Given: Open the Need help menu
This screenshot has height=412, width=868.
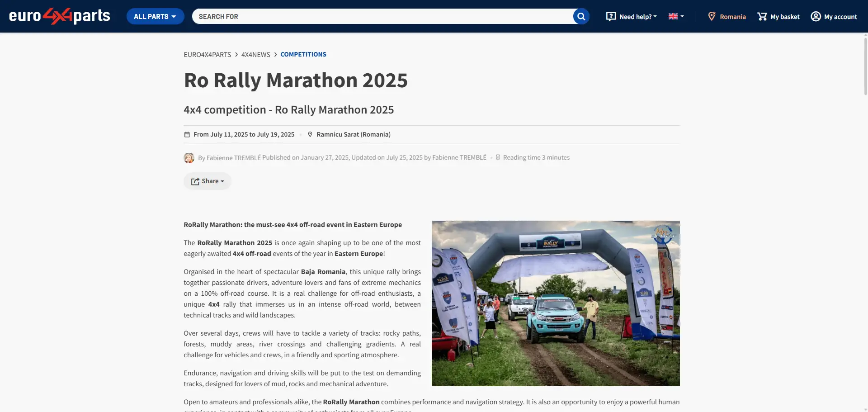Looking at the screenshot, I should coord(632,17).
